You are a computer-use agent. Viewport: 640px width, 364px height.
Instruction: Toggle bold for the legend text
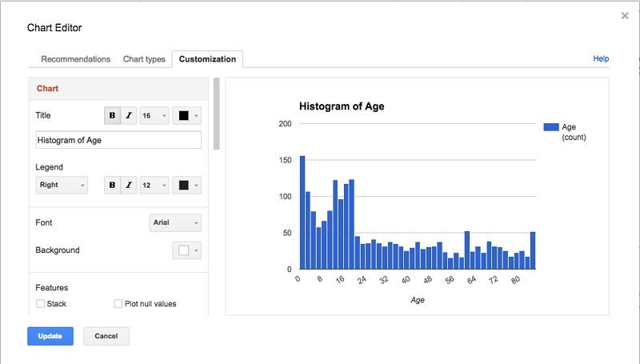(112, 185)
